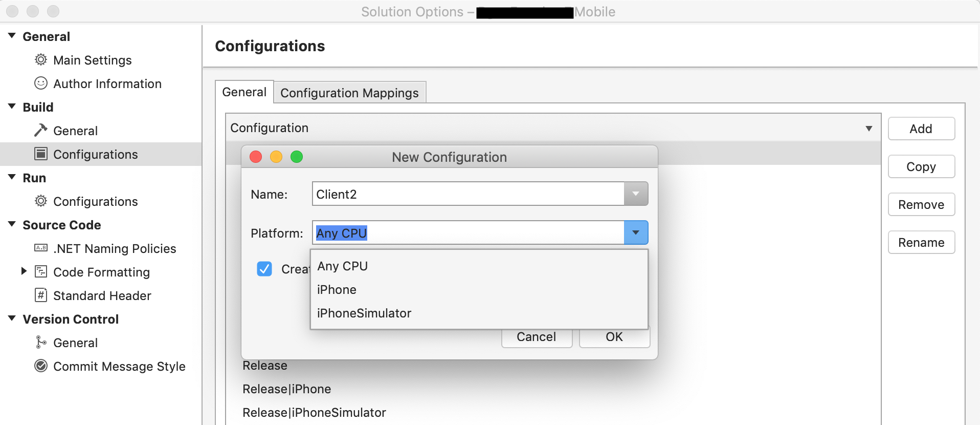Click the Main Settings gear icon

pyautogui.click(x=41, y=60)
